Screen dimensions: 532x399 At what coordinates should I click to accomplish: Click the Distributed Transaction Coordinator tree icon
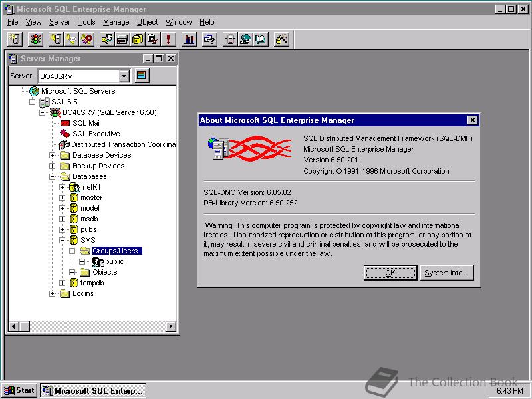pyautogui.click(x=65, y=144)
